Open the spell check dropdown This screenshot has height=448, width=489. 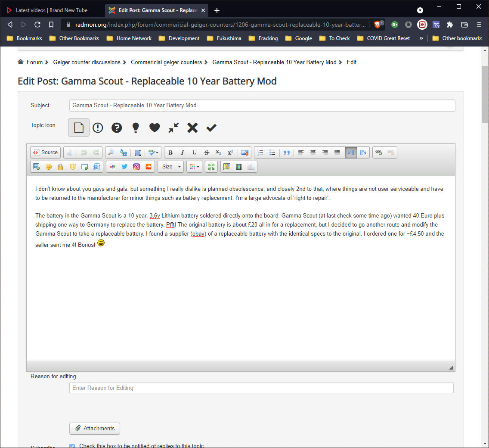tap(153, 152)
